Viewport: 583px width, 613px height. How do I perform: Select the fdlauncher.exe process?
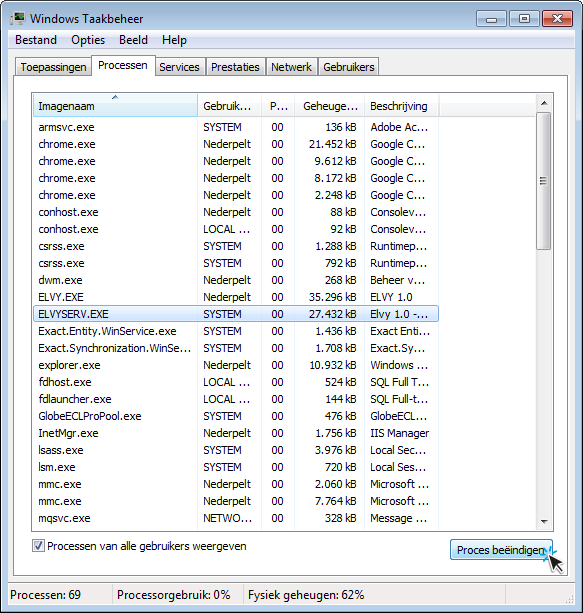pyautogui.click(x=236, y=399)
